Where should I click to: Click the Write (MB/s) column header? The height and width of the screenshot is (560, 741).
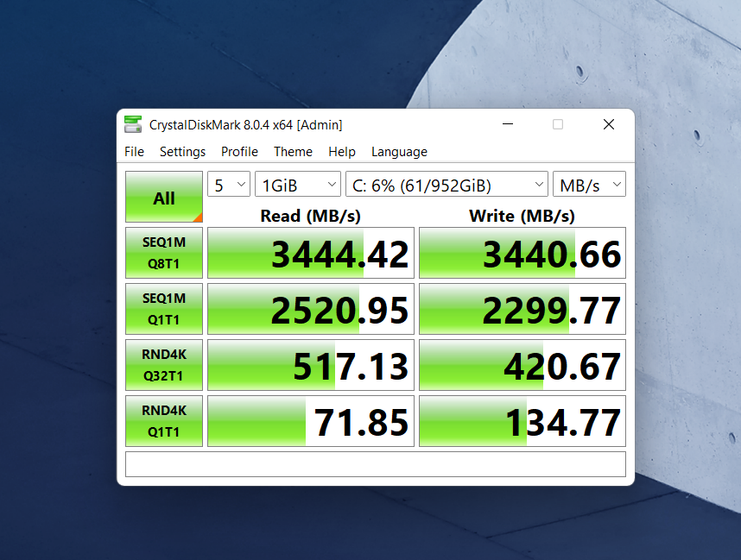click(522, 216)
